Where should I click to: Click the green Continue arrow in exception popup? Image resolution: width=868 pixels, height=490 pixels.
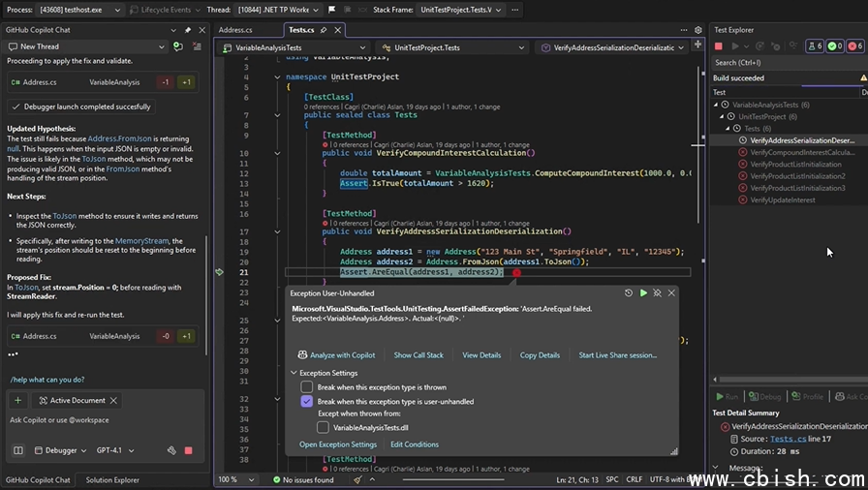click(x=643, y=292)
